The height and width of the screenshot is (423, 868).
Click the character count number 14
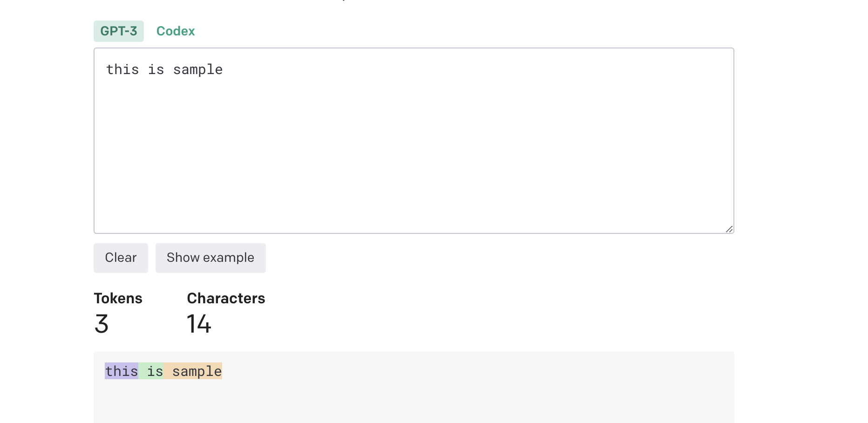click(199, 324)
